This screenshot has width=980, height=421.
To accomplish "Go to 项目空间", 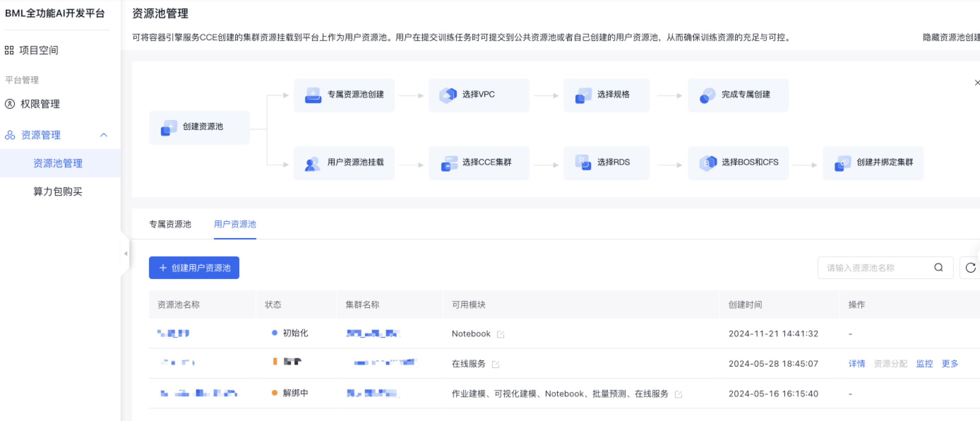I will tap(39, 50).
